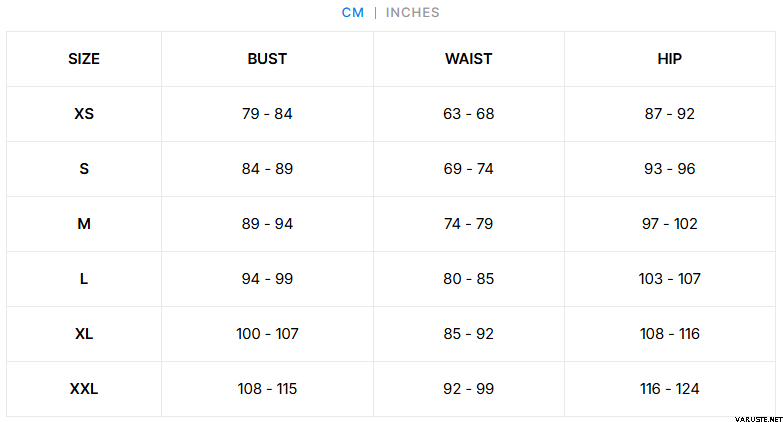Click the BUST column header
Image resolution: width=783 pixels, height=422 pixels.
267,59
